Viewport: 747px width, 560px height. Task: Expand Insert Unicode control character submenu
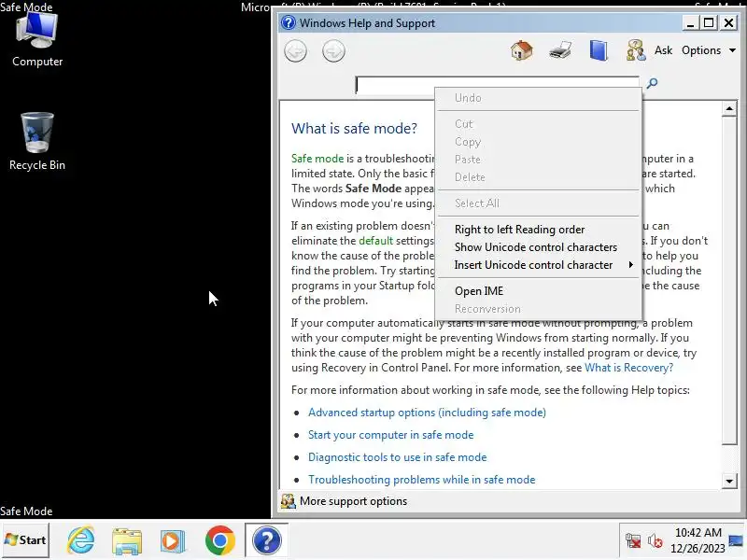(539, 265)
